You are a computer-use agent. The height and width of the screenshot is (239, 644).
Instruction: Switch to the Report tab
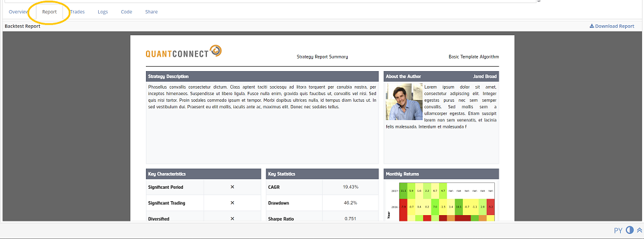tap(49, 12)
